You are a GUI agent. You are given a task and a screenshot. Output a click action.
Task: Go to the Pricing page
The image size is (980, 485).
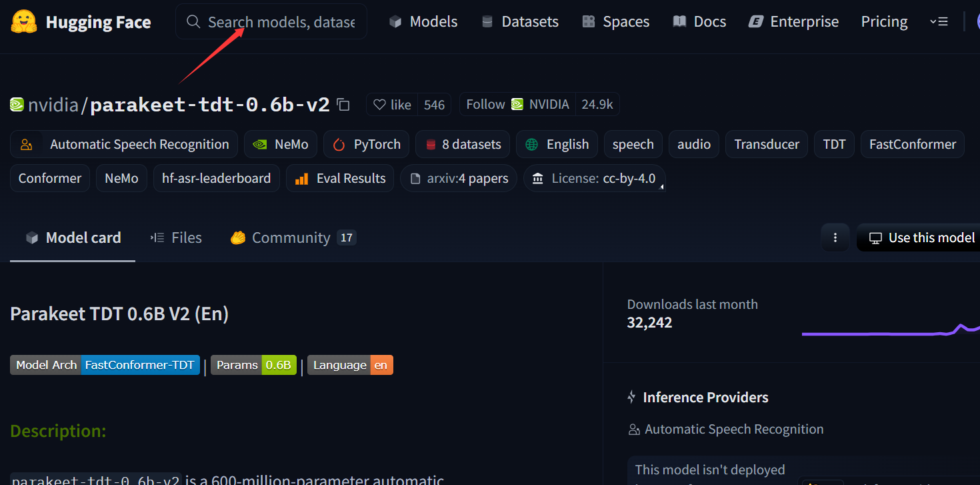(884, 22)
